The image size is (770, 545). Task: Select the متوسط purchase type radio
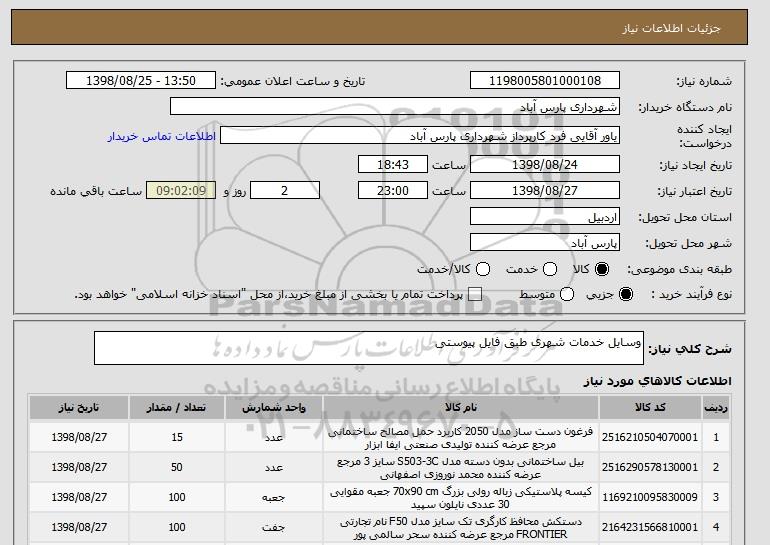(567, 294)
